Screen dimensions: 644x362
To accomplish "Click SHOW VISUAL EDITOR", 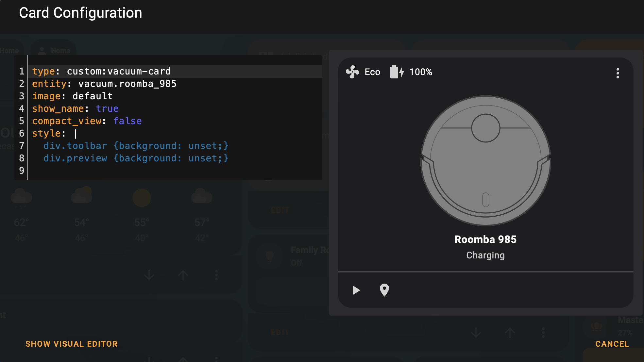I will [71, 344].
